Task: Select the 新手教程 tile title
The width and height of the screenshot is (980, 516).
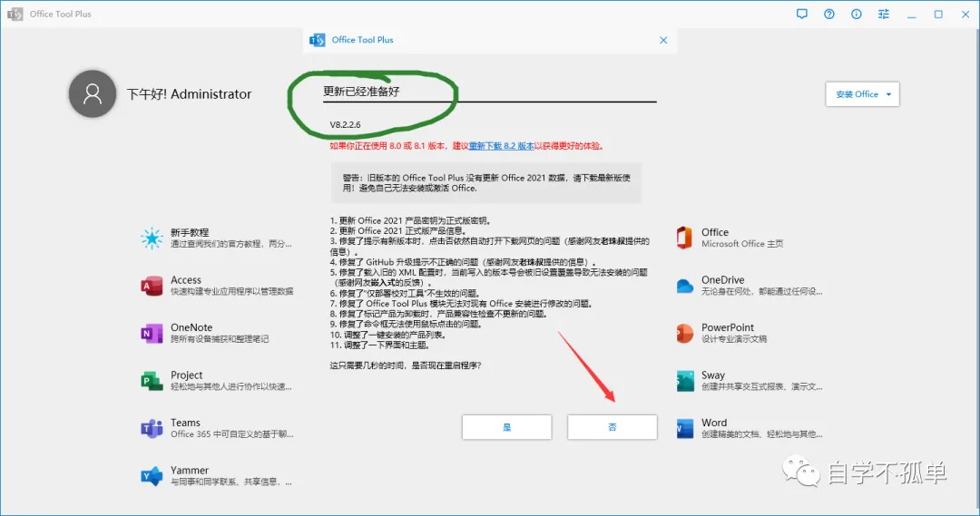Action: click(x=190, y=232)
